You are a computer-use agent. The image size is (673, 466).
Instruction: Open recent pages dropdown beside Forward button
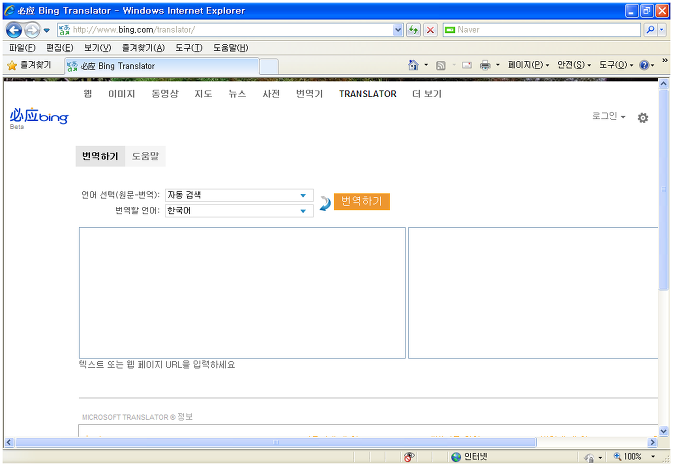[47, 30]
